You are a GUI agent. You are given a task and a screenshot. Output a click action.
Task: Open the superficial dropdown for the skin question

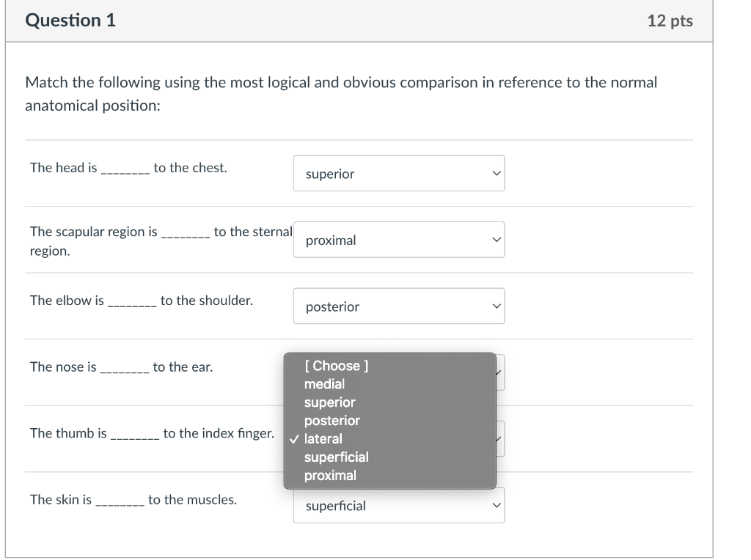[x=399, y=505]
